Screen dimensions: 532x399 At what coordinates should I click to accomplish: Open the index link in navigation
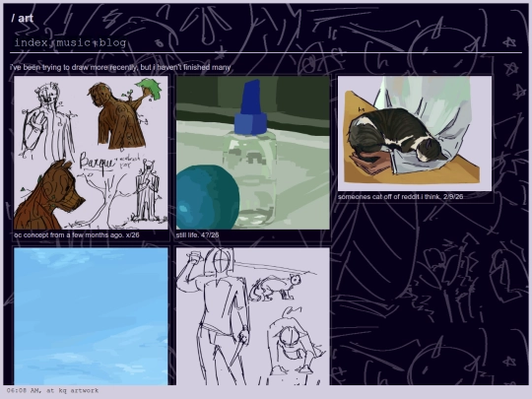click(31, 42)
